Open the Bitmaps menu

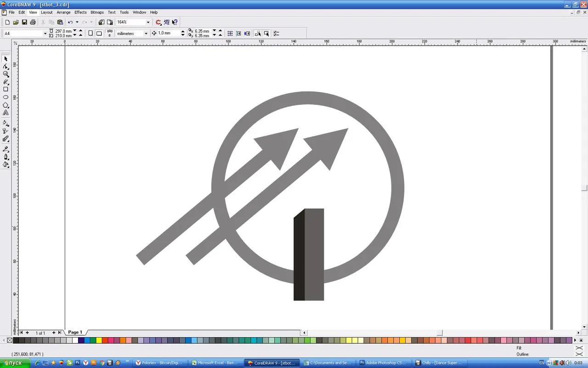click(x=97, y=12)
